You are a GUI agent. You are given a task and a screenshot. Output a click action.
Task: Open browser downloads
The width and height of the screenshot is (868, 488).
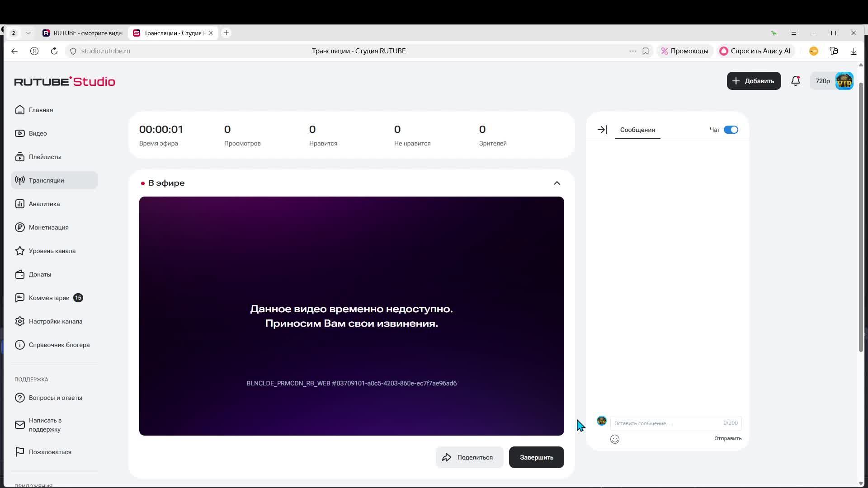tap(854, 51)
